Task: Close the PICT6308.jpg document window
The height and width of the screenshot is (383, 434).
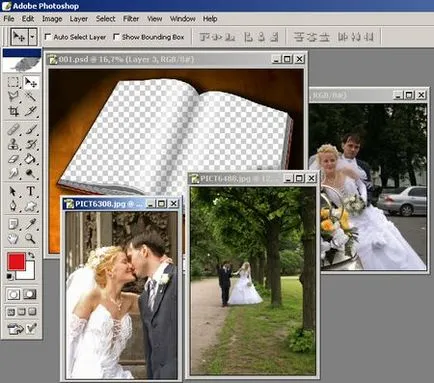Action: [x=174, y=204]
